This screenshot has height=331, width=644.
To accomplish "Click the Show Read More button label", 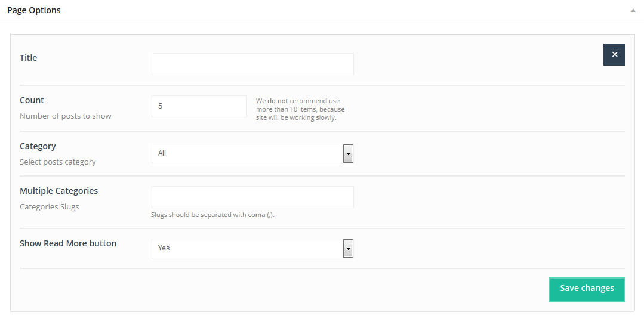I will (x=68, y=243).
